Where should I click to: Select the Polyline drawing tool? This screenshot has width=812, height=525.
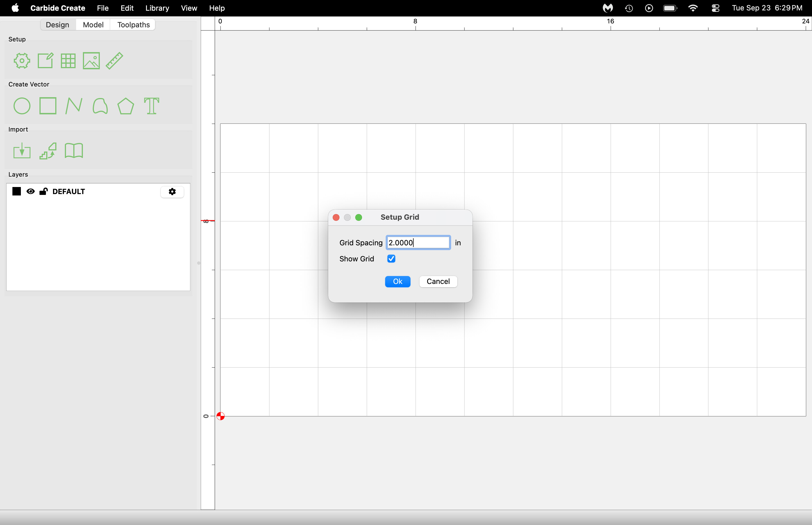74,106
